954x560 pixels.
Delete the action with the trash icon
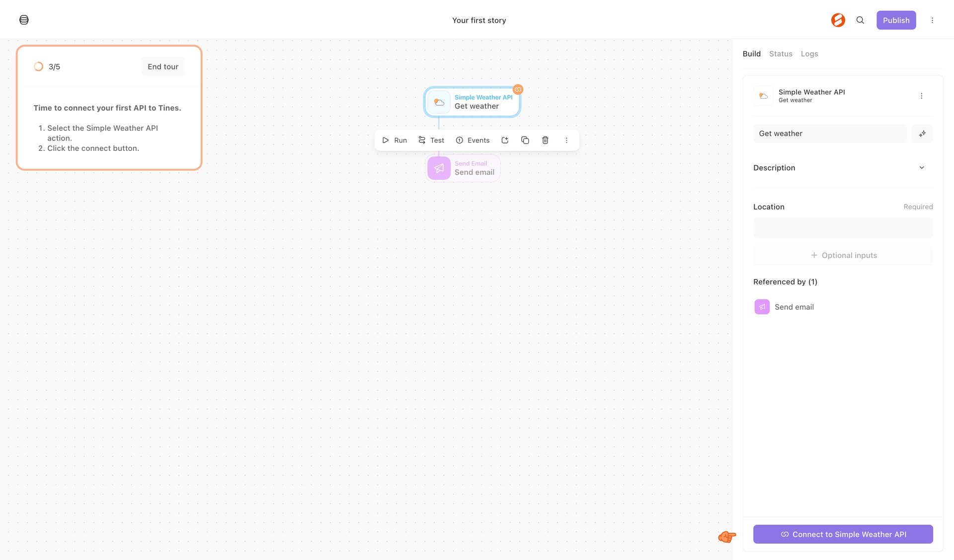pos(545,140)
